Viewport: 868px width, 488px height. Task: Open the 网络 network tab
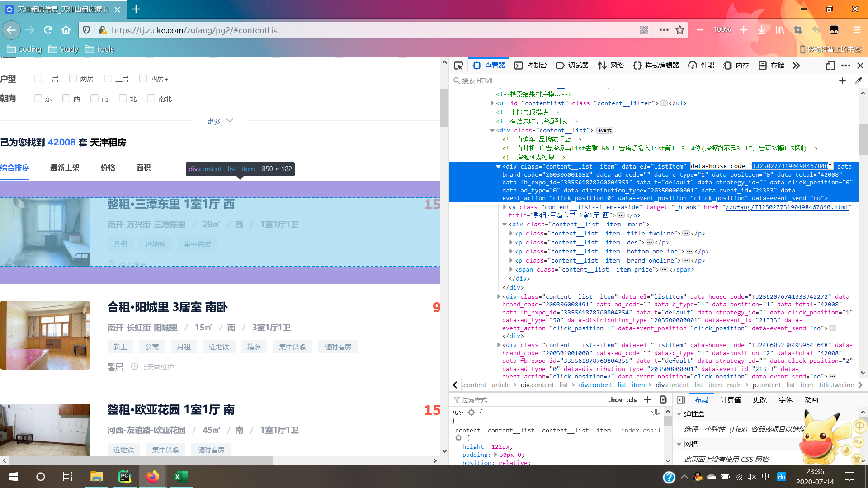pyautogui.click(x=611, y=66)
